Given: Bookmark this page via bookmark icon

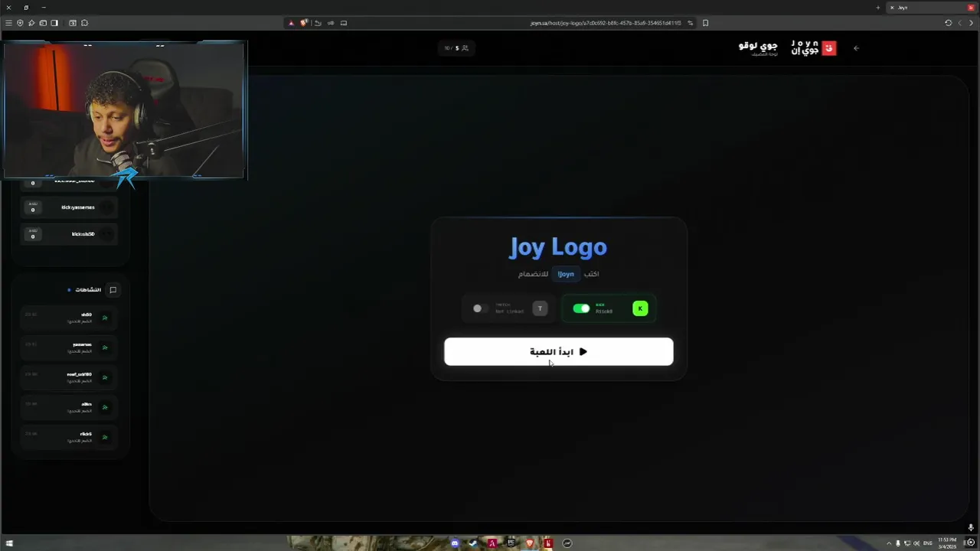Looking at the screenshot, I should tap(705, 23).
